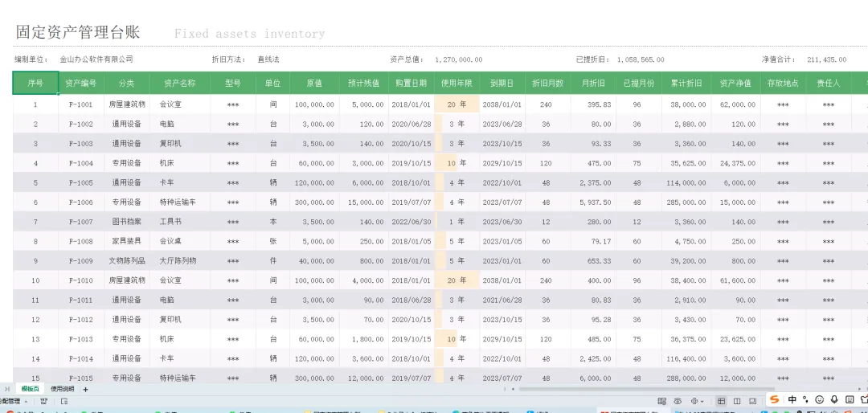Toggle the IME punctuation mode icon

(x=805, y=399)
